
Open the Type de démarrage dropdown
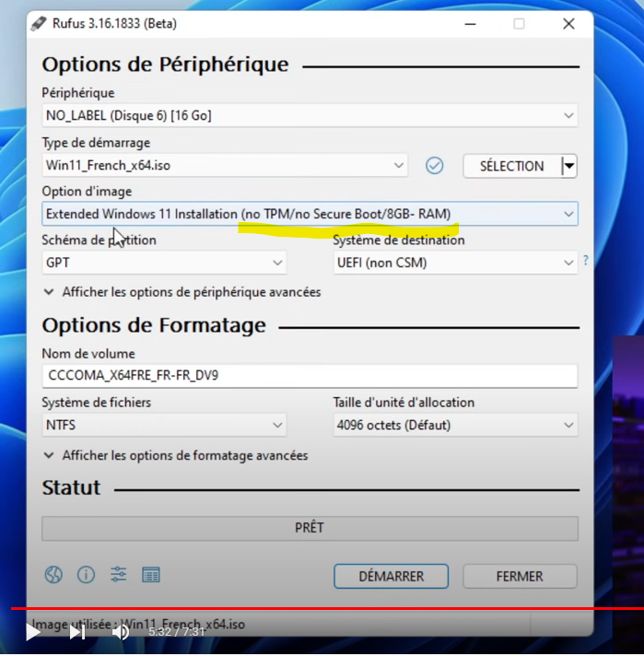(x=225, y=165)
